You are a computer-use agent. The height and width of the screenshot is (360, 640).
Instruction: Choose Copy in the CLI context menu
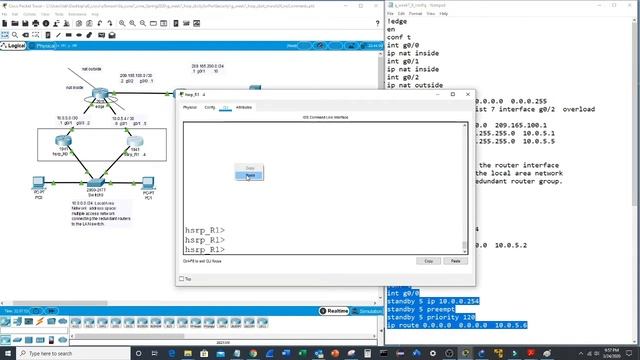(x=250, y=168)
